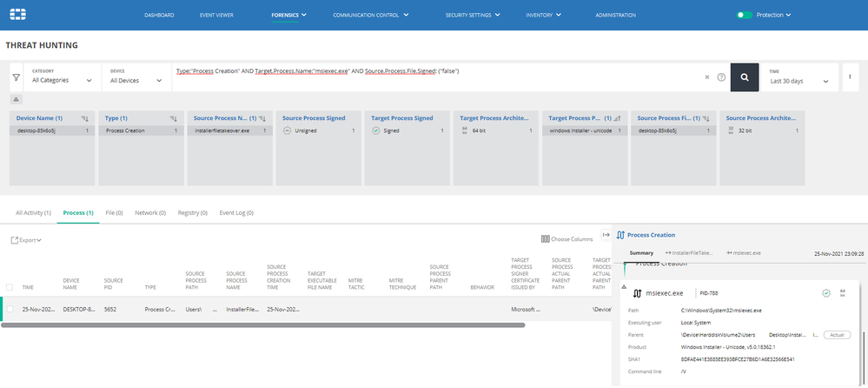Sort the Target Process Product facet
868x388 pixels.
point(617,118)
